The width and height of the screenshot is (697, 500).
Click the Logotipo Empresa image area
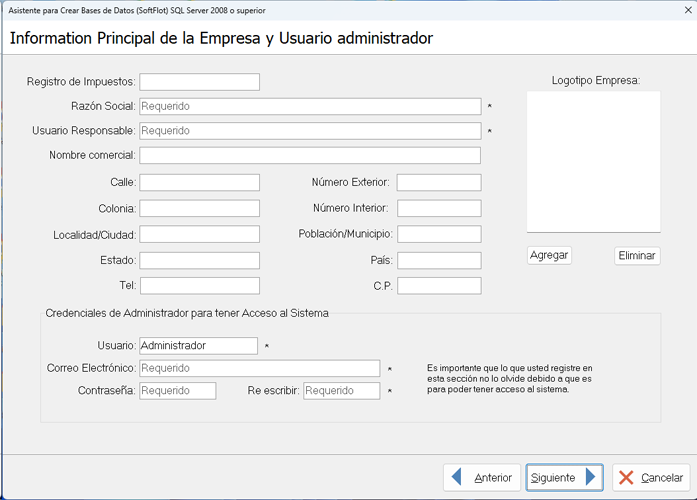click(593, 162)
